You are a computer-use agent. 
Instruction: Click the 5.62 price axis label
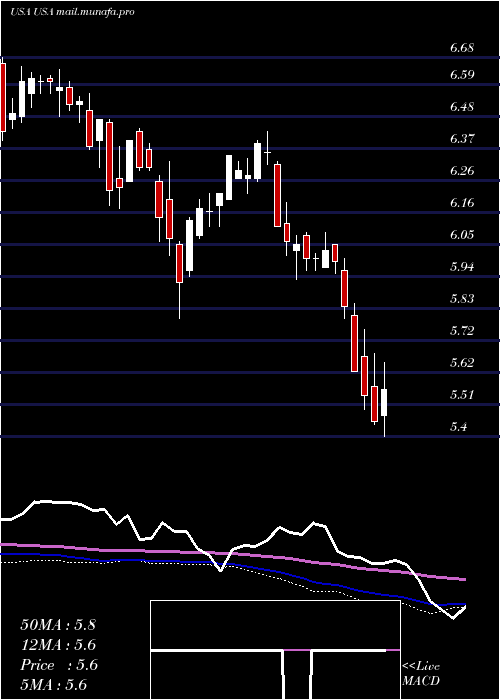[x=462, y=362]
